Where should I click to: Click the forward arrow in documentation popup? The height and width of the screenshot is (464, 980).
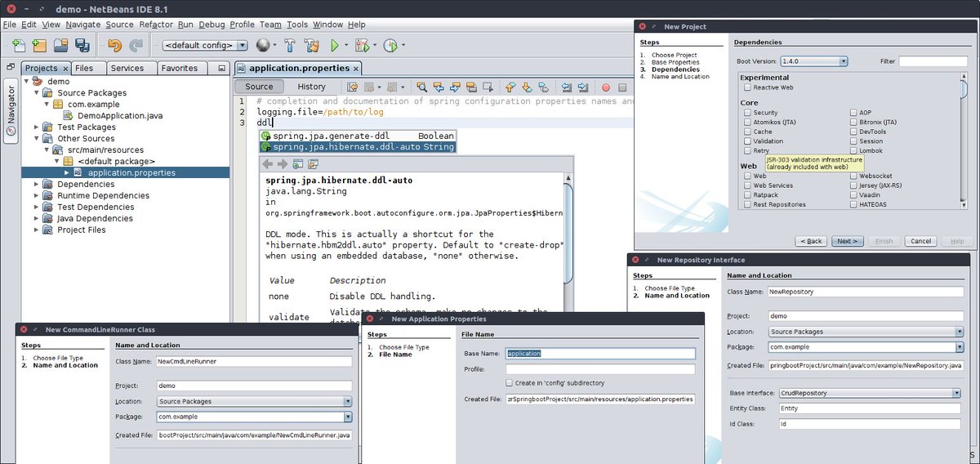click(282, 164)
